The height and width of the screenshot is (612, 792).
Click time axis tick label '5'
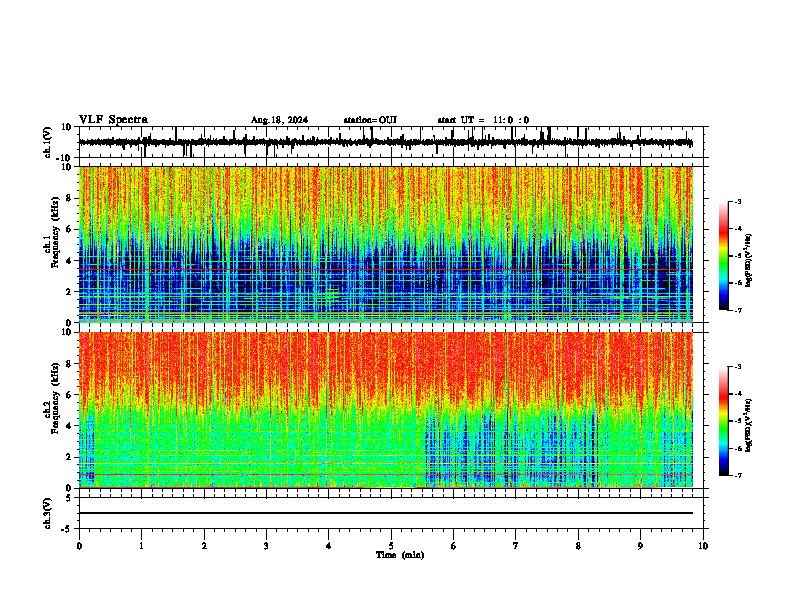point(391,546)
